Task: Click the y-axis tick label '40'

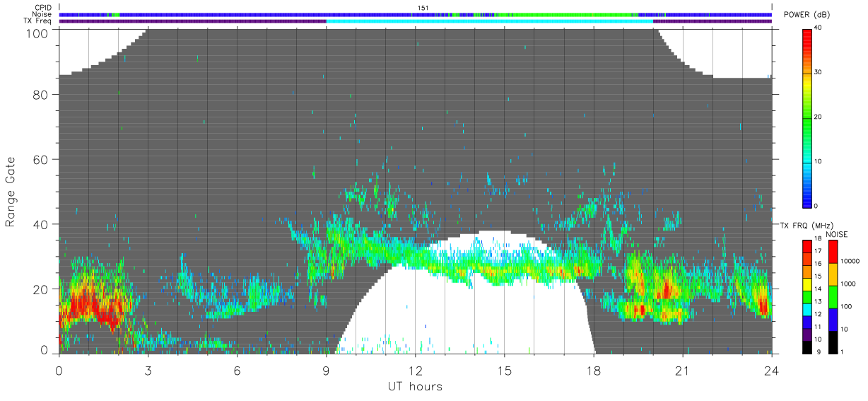Action: (x=42, y=225)
